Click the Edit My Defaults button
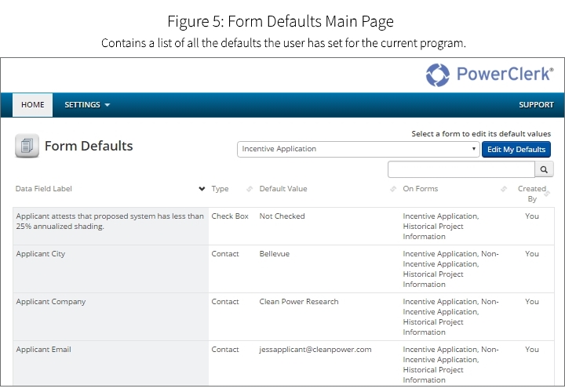 point(516,149)
